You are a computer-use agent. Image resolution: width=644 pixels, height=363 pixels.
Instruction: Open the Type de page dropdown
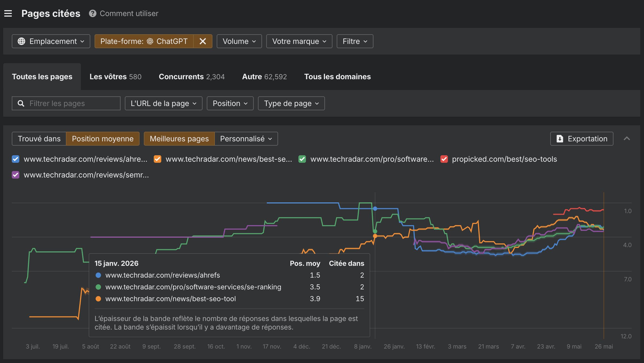click(x=291, y=103)
